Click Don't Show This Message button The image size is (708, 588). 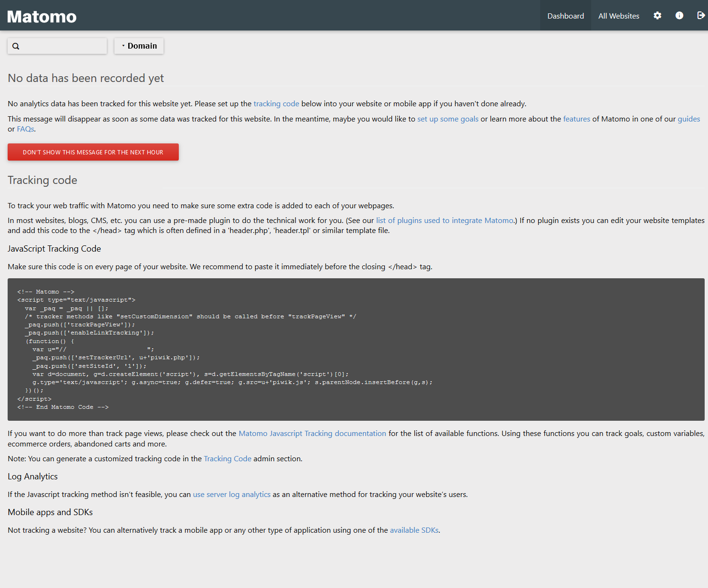click(x=93, y=152)
